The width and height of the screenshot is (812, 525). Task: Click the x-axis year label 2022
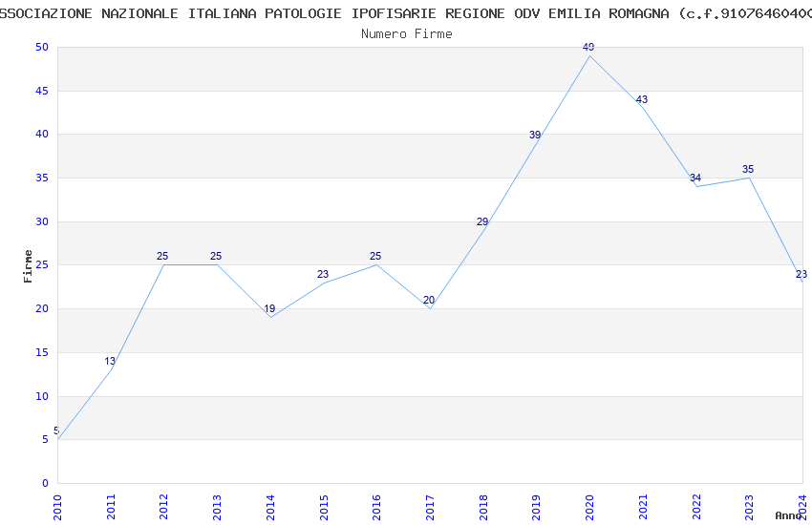[696, 507]
